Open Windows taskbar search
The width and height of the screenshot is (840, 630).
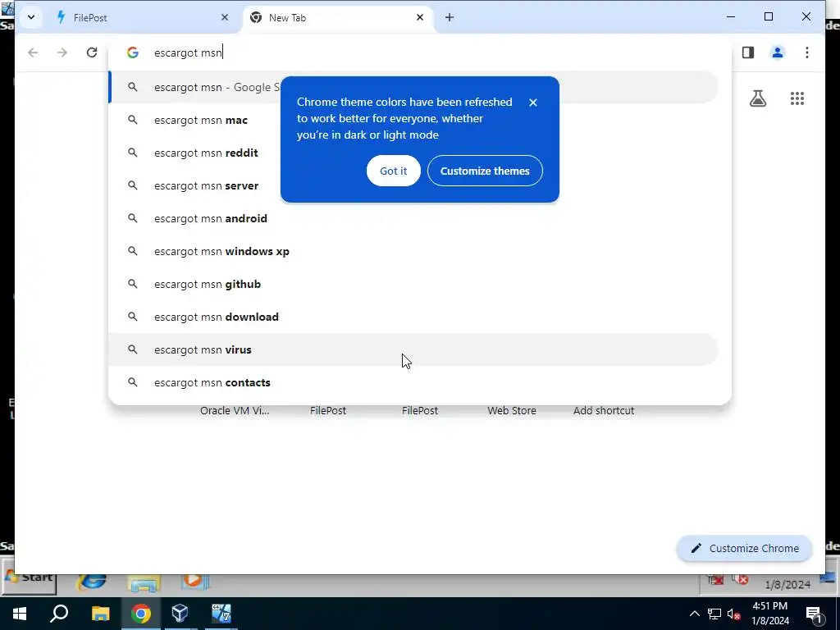[59, 614]
